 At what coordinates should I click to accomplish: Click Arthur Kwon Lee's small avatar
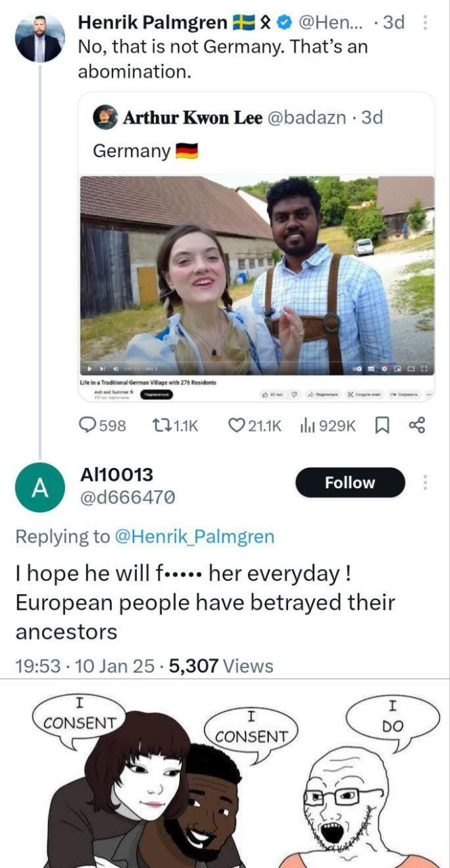(106, 117)
